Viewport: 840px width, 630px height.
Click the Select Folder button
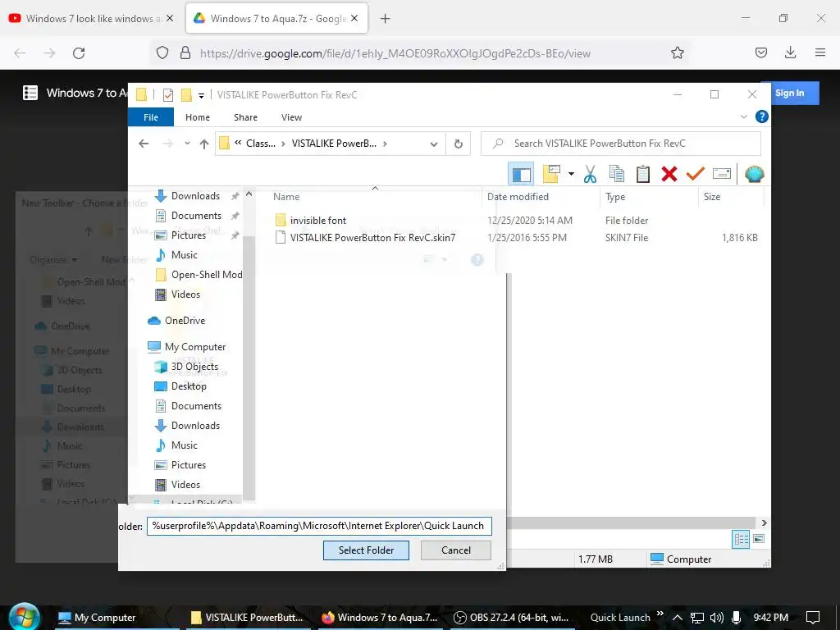coord(366,550)
